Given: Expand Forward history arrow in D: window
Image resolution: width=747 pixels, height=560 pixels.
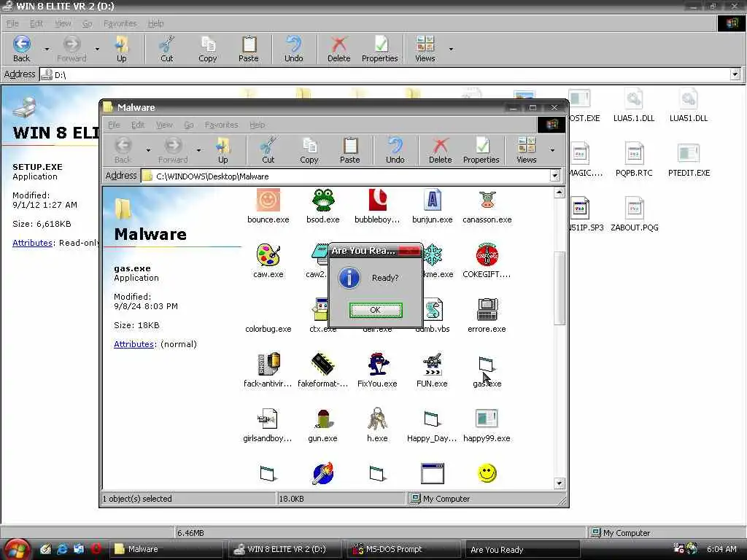Looking at the screenshot, I should click(97, 49).
